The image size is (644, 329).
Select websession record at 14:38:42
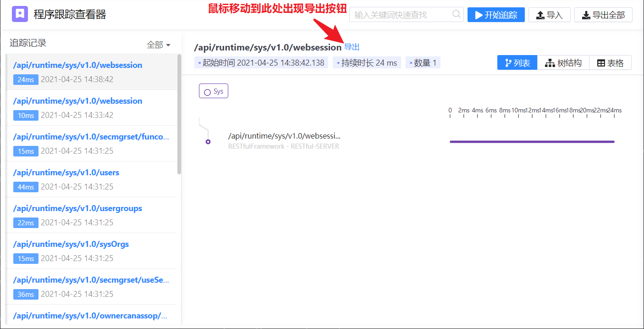(91, 72)
